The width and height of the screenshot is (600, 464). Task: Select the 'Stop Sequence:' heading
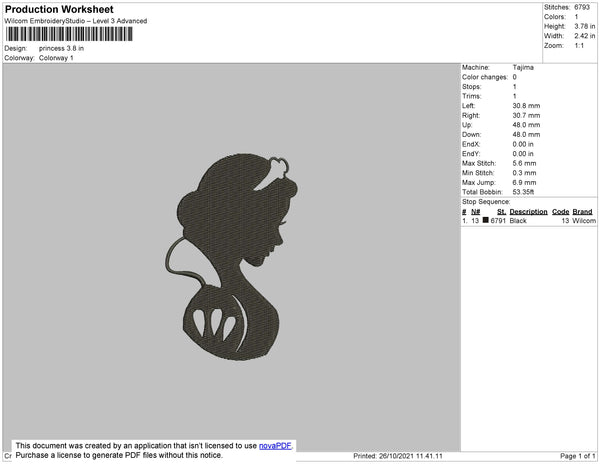coord(486,202)
